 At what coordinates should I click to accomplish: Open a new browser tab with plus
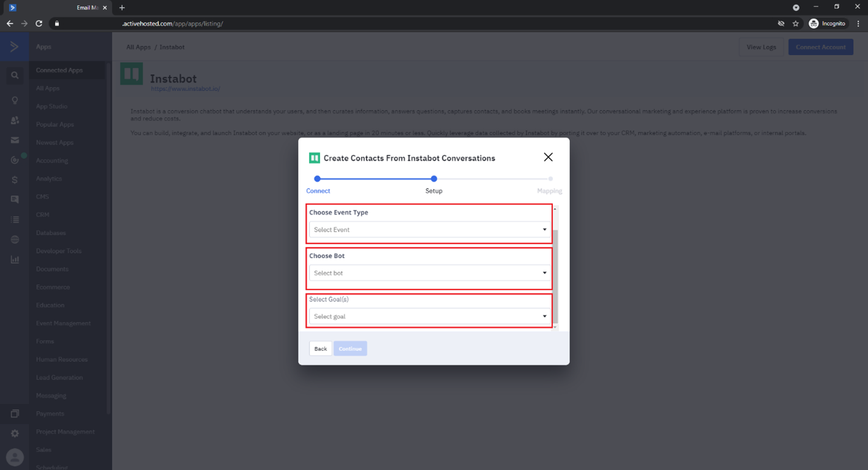pos(122,8)
